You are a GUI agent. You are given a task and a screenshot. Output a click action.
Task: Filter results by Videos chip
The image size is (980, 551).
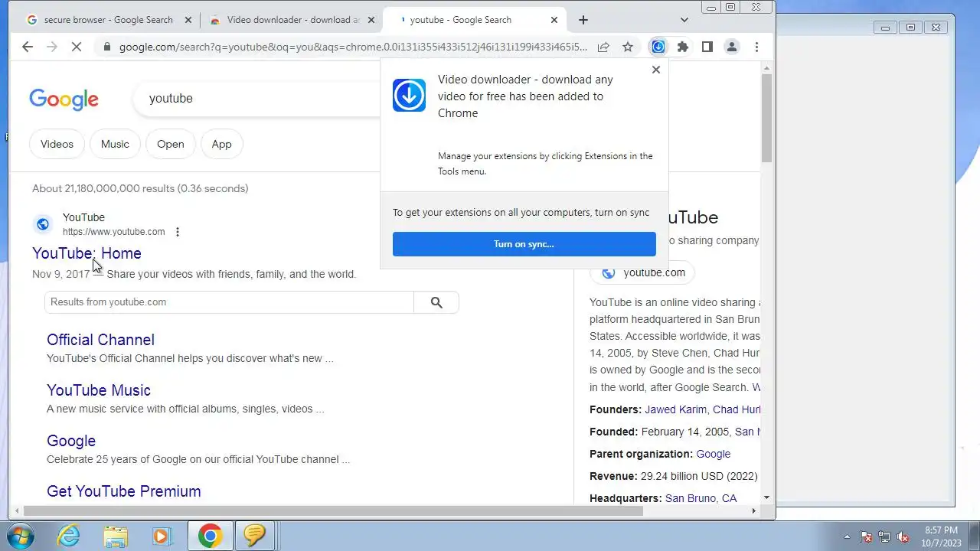point(57,144)
